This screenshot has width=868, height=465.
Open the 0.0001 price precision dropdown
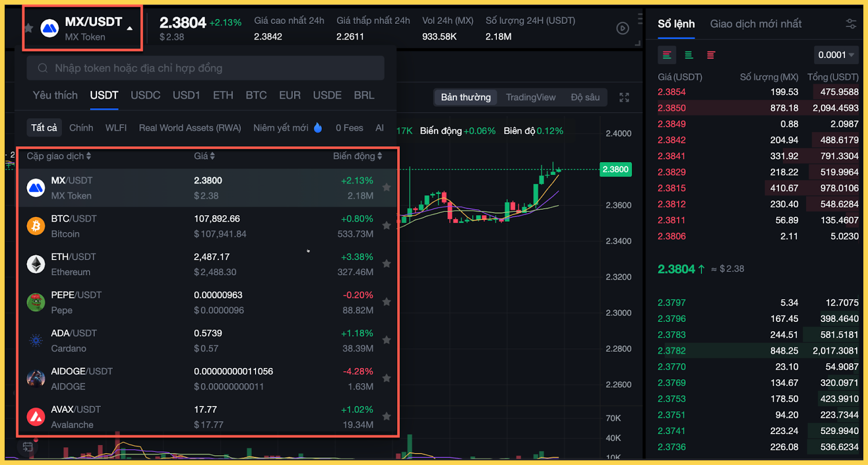coord(835,55)
